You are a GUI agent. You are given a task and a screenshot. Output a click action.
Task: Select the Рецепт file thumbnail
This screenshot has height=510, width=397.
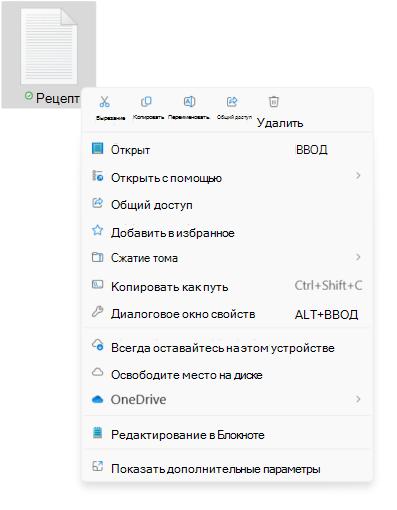pos(49,46)
